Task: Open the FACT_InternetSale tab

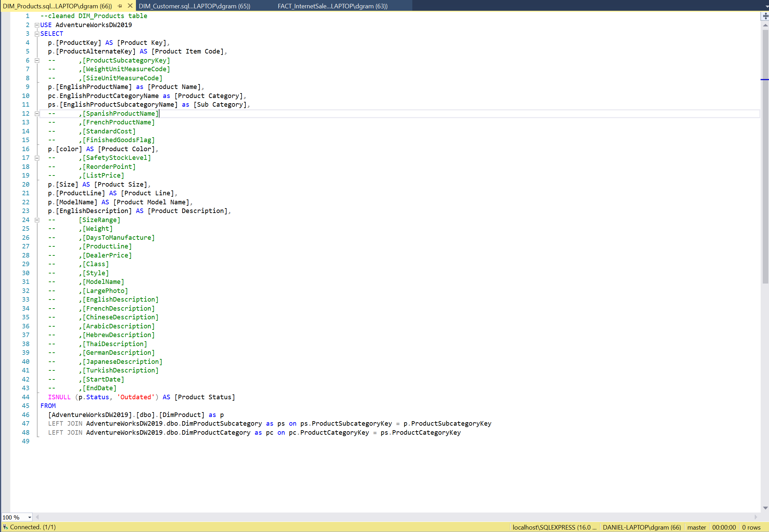Action: 332,6
